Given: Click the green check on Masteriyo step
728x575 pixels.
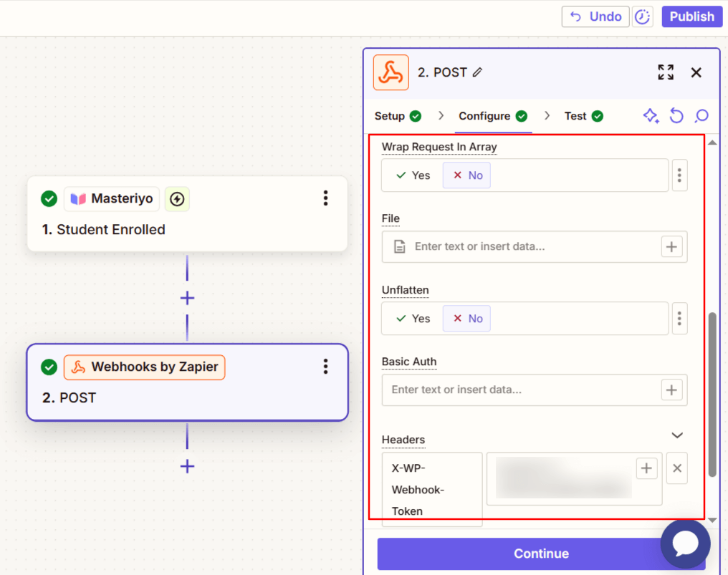Looking at the screenshot, I should click(49, 198).
